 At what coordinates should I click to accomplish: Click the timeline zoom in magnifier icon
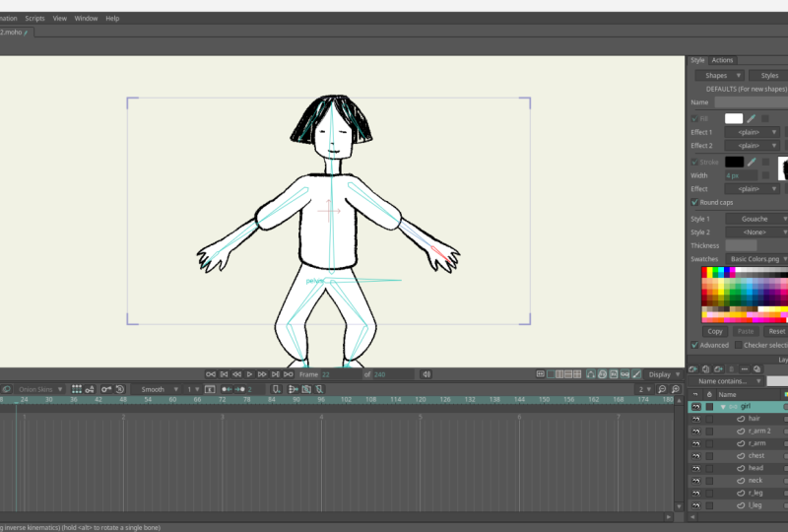(x=676, y=389)
